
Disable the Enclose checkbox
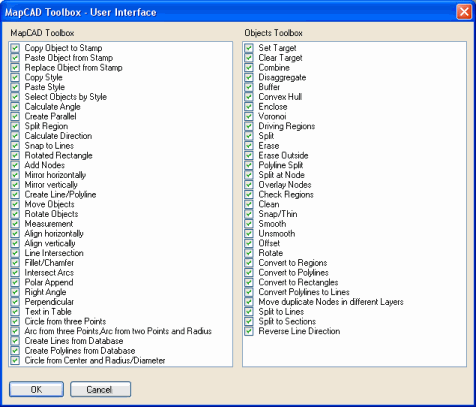click(249, 107)
